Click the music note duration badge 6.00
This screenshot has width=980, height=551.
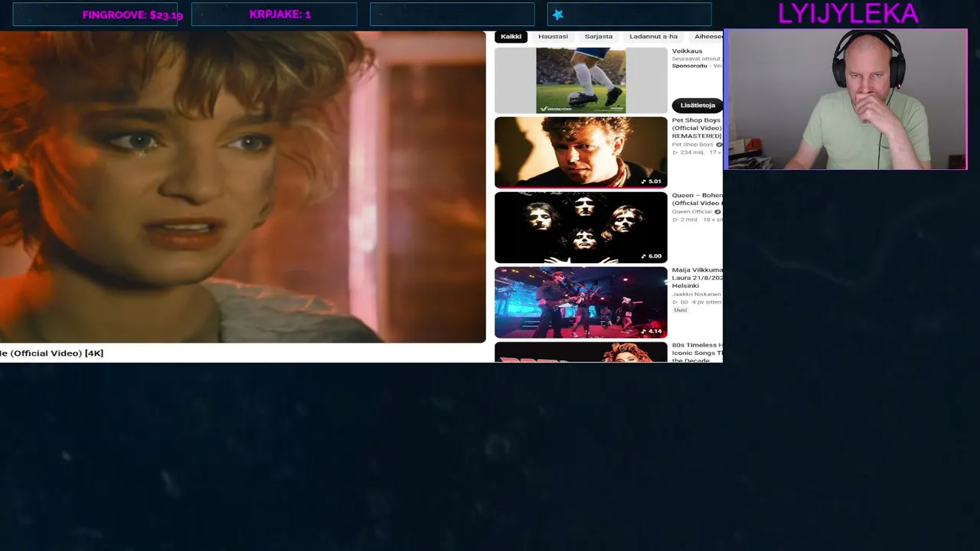tap(651, 256)
